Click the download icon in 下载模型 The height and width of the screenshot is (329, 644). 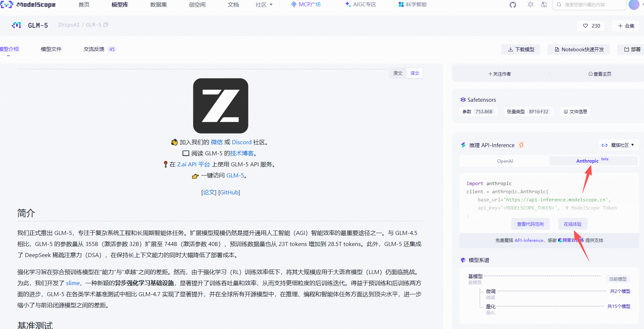[511, 49]
